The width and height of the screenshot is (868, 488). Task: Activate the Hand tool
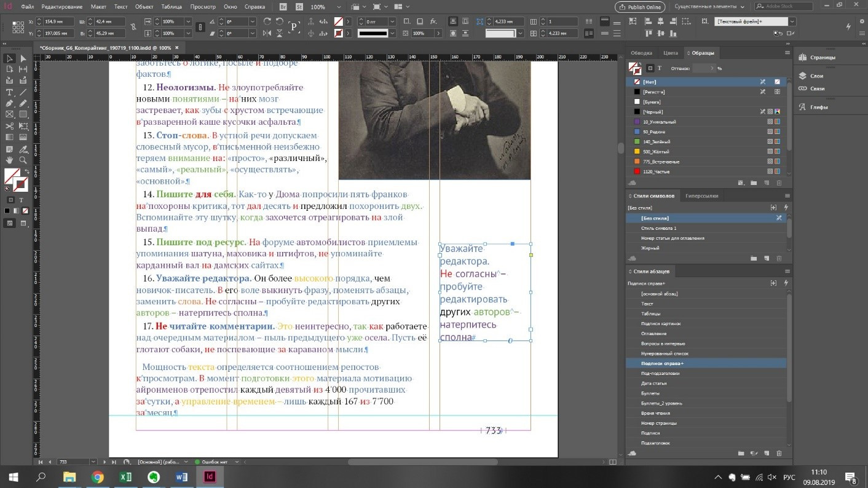click(9, 160)
